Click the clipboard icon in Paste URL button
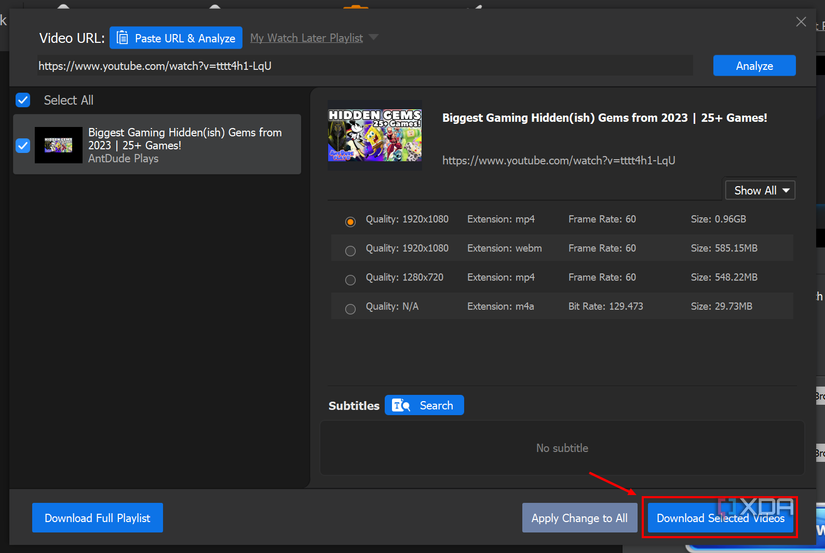 coord(122,38)
